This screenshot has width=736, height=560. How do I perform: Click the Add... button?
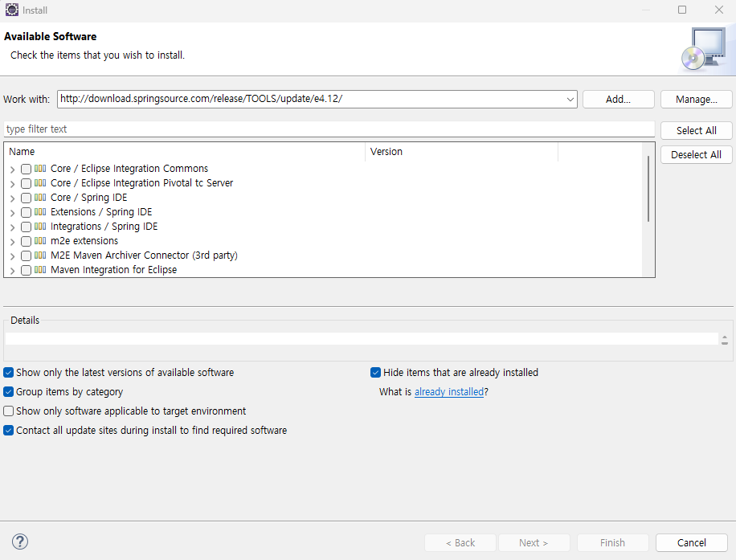click(618, 100)
